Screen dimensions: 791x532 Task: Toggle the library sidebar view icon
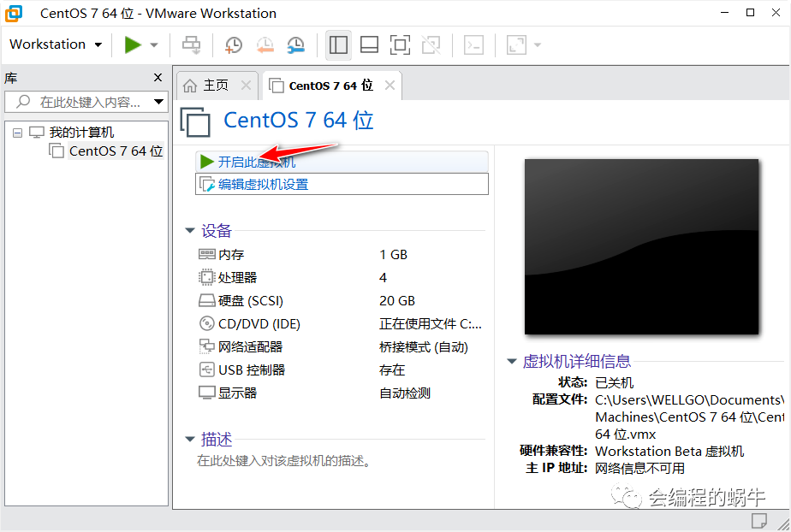338,44
